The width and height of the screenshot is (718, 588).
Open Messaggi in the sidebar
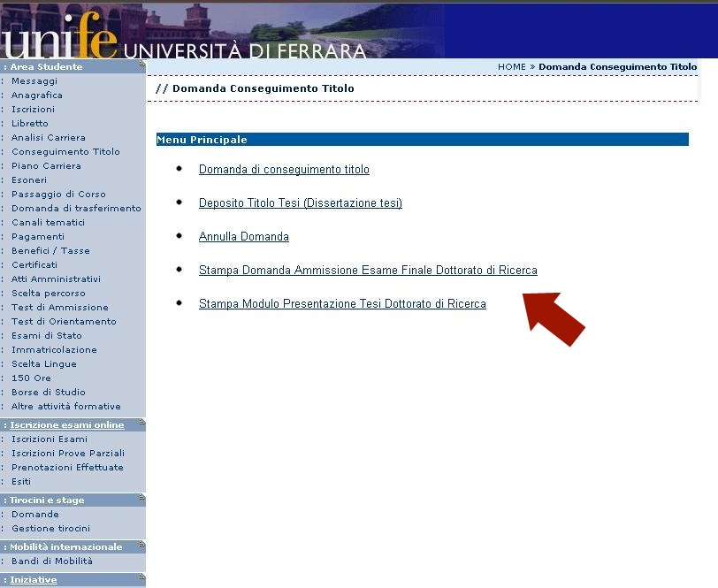(34, 81)
